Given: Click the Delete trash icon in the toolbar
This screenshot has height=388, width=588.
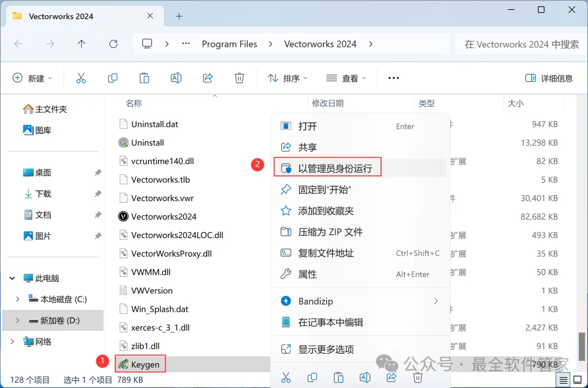Looking at the screenshot, I should coord(239,78).
